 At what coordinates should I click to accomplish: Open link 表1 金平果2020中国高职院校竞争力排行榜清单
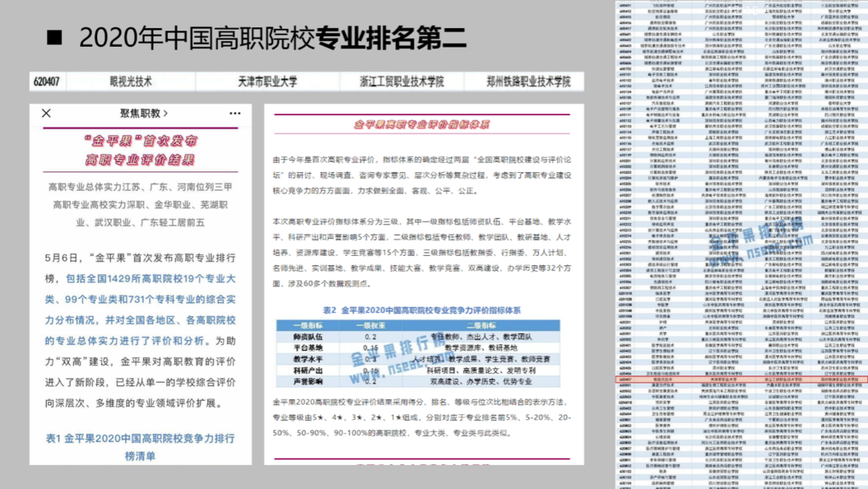click(x=140, y=447)
